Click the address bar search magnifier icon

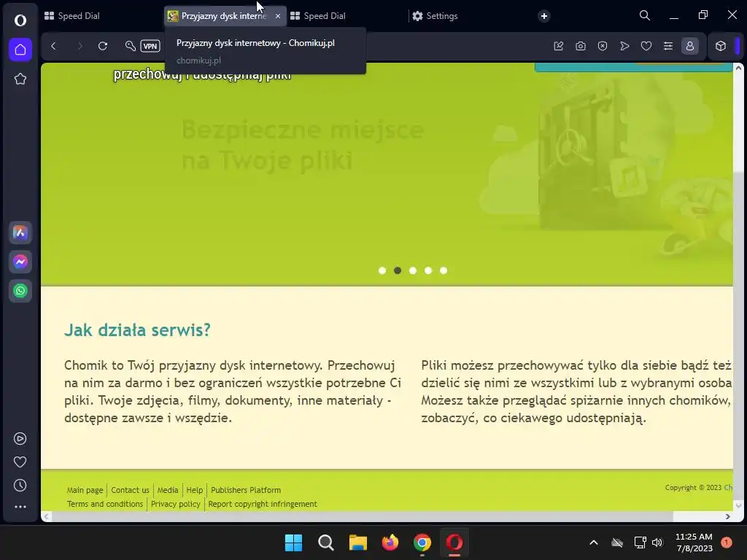[x=130, y=46]
